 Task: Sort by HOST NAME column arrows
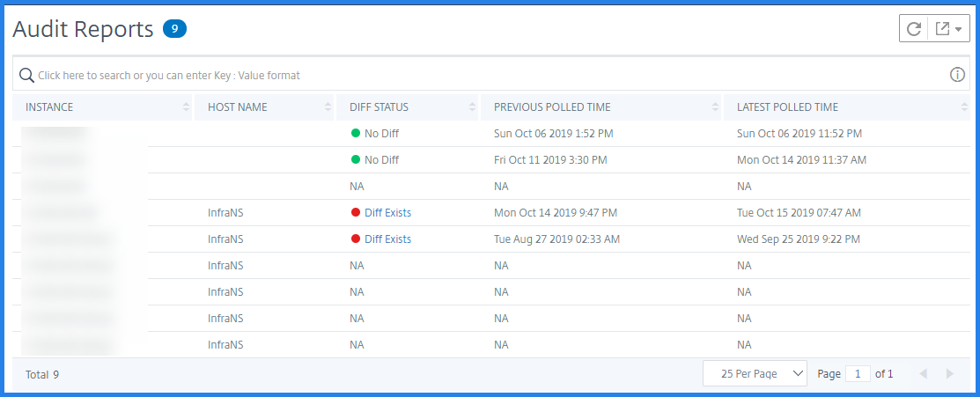[x=328, y=107]
